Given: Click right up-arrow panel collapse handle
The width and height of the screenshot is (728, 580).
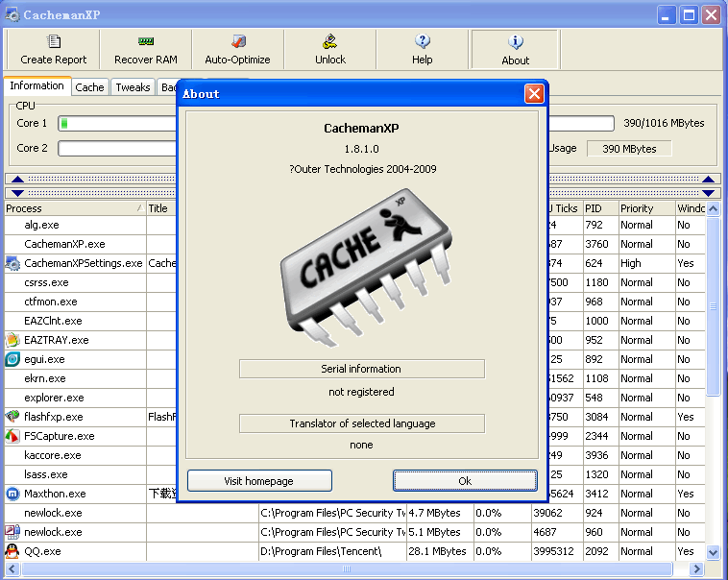Looking at the screenshot, I should pos(708,179).
